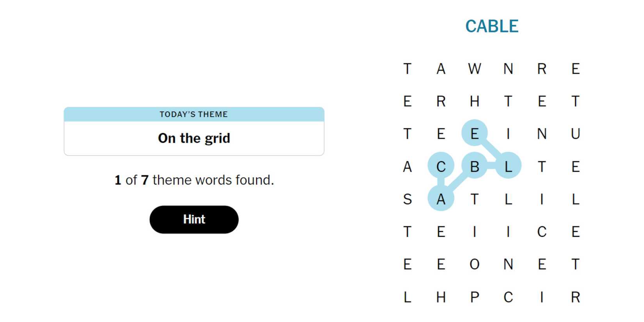Image resolution: width=644 pixels, height=322 pixels.
Task: Select the letter H directly below W
Action: click(x=475, y=101)
